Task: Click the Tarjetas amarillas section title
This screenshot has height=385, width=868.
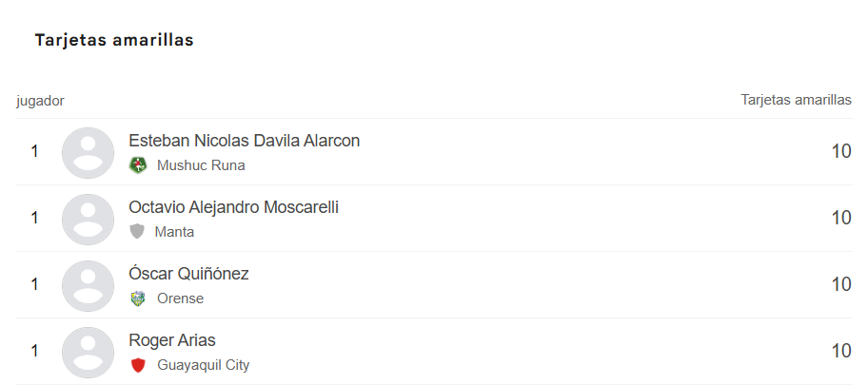Action: pyautogui.click(x=114, y=40)
